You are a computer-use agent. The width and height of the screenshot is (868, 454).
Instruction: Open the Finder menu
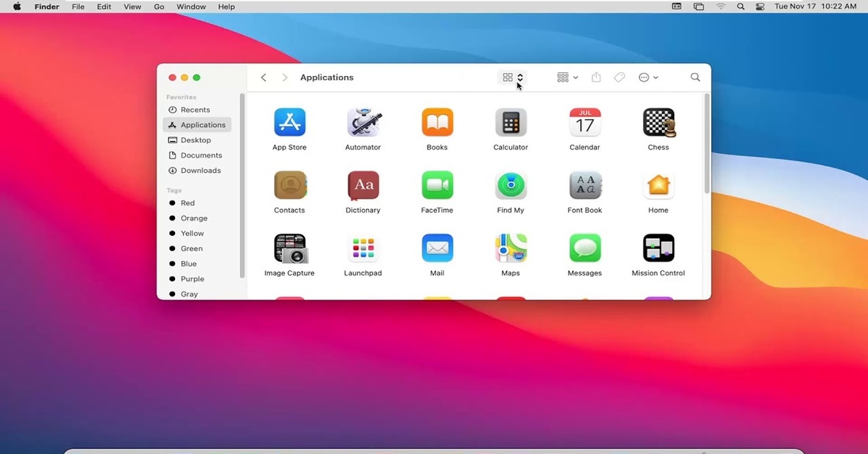pyautogui.click(x=47, y=7)
